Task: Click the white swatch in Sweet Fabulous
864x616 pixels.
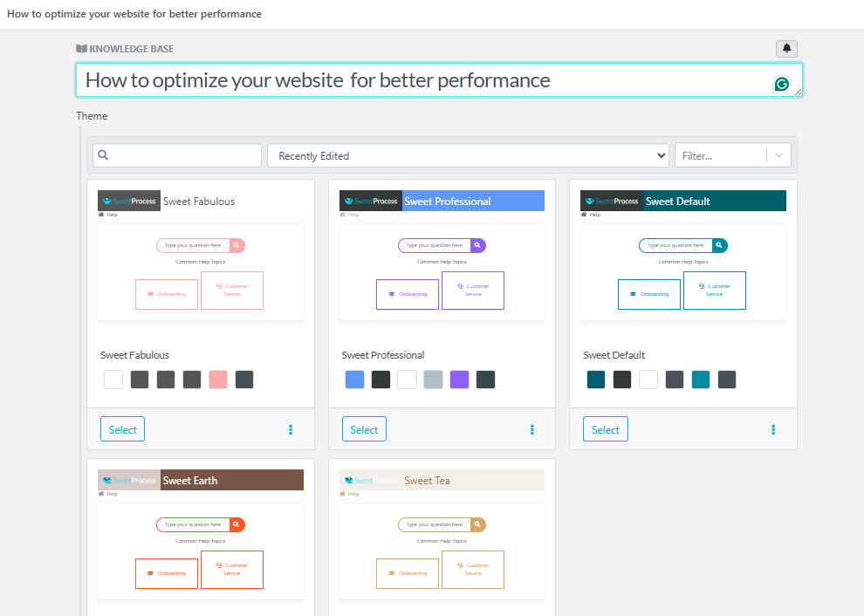Action: 113,380
